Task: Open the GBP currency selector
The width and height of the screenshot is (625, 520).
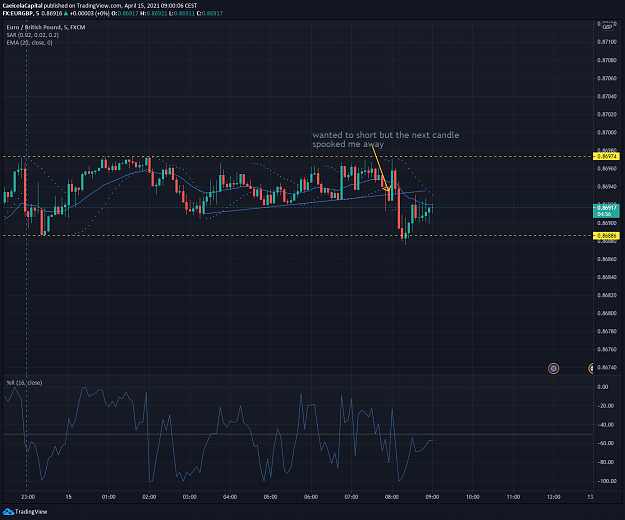Action: pos(607,27)
